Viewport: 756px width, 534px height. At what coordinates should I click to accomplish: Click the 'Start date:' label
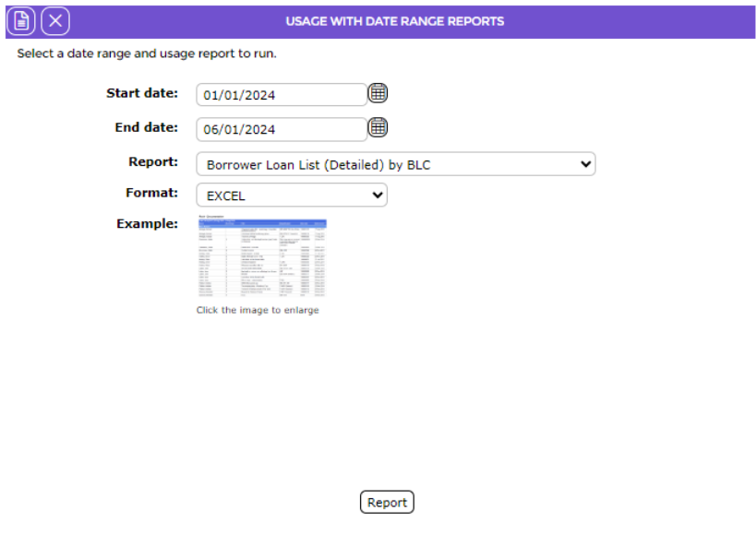tap(142, 93)
